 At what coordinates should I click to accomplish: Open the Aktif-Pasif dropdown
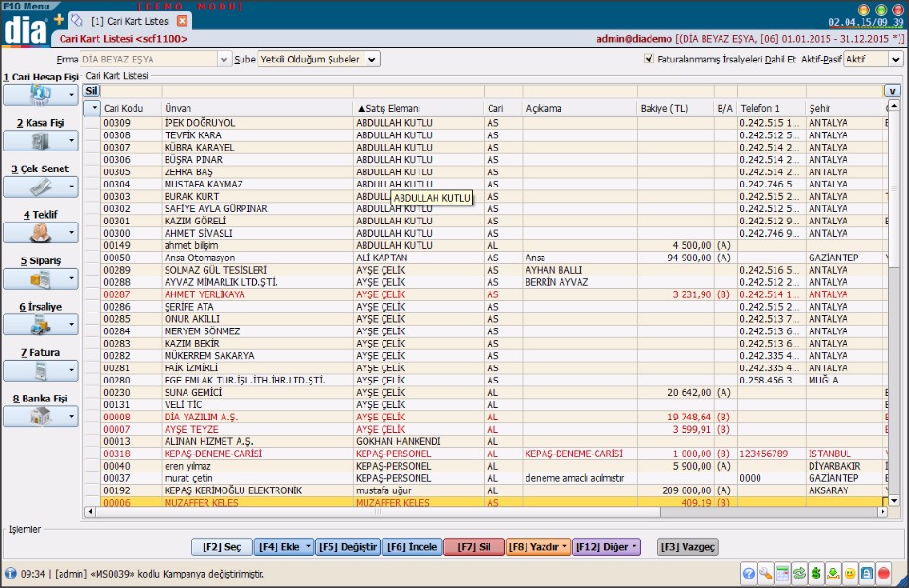point(896,59)
